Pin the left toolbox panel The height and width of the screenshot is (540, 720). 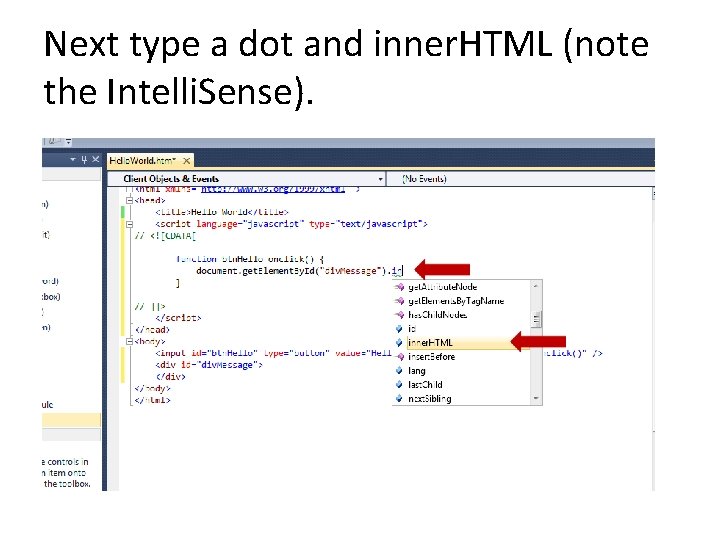pyautogui.click(x=84, y=160)
